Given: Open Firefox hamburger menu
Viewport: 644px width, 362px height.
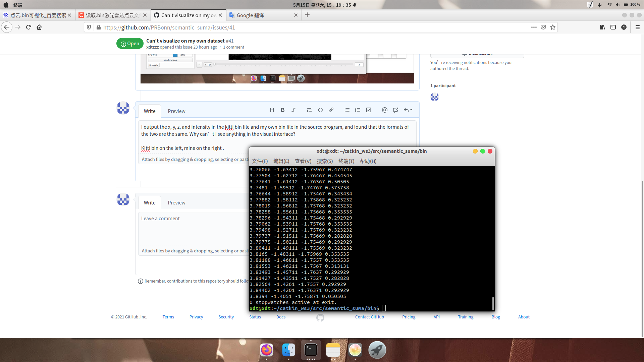Looking at the screenshot, I should point(638,27).
